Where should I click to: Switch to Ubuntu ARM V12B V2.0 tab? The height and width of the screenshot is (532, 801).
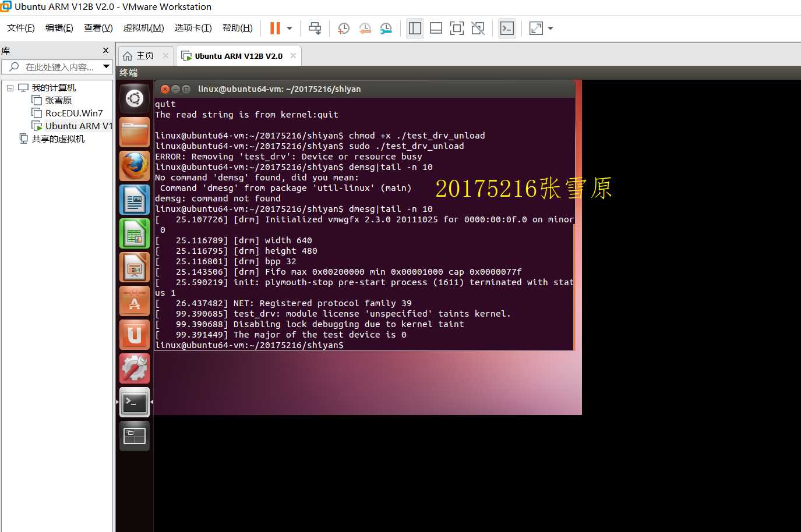(x=238, y=56)
